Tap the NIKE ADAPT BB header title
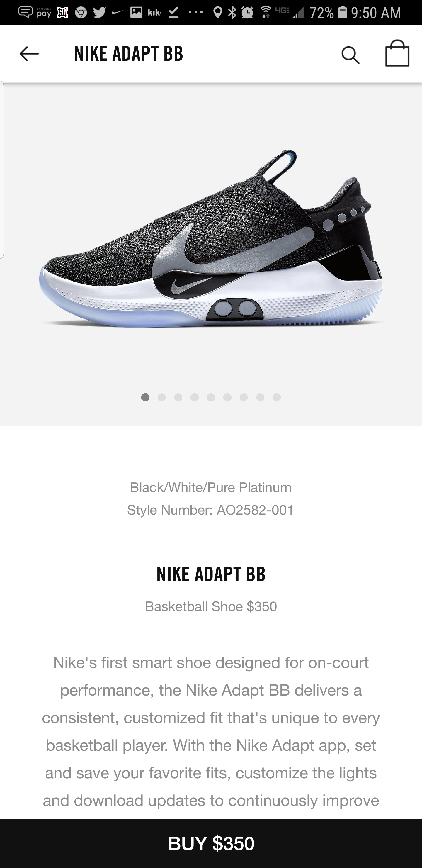Image resolution: width=422 pixels, height=868 pixels. click(x=128, y=54)
